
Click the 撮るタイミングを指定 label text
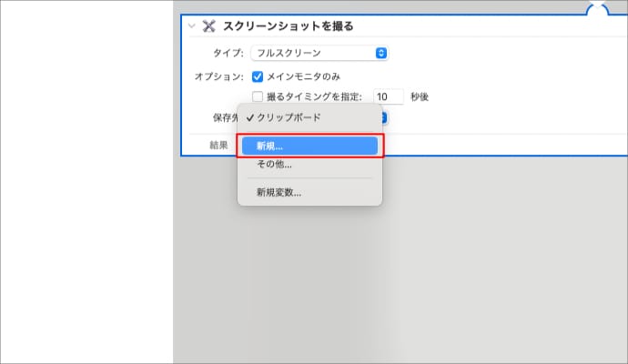point(314,97)
